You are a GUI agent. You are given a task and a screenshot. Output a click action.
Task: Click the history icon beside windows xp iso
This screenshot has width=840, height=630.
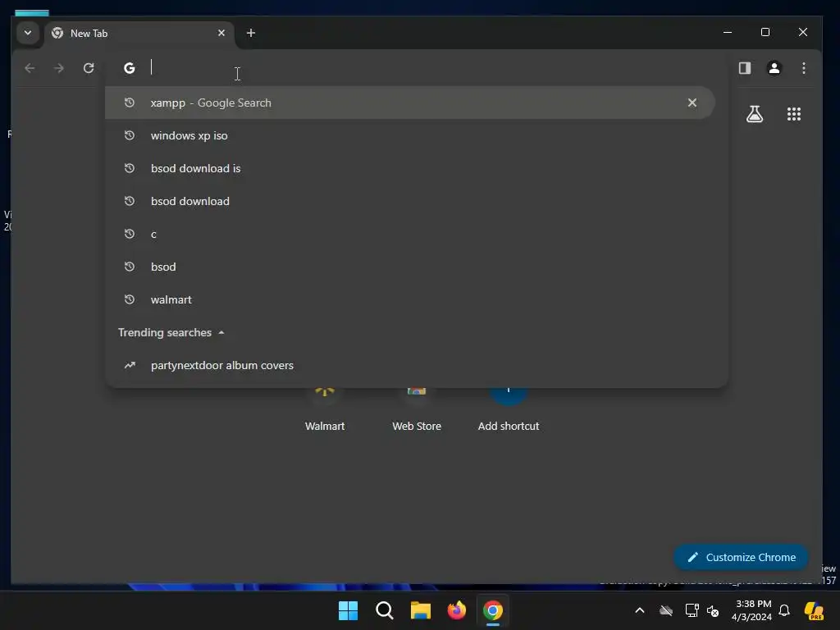[x=129, y=135]
